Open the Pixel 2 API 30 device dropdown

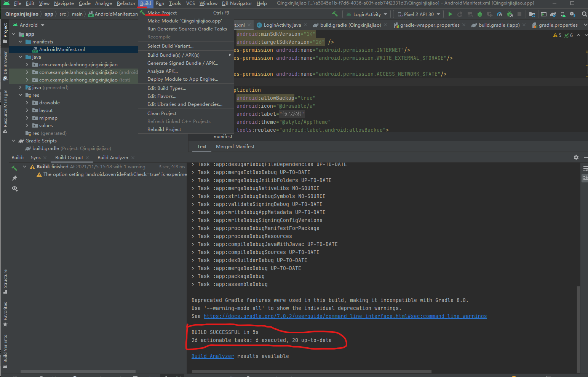click(418, 14)
